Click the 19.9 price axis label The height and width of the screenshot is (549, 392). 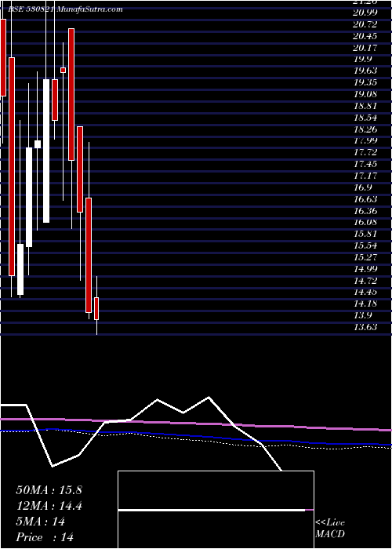click(363, 59)
